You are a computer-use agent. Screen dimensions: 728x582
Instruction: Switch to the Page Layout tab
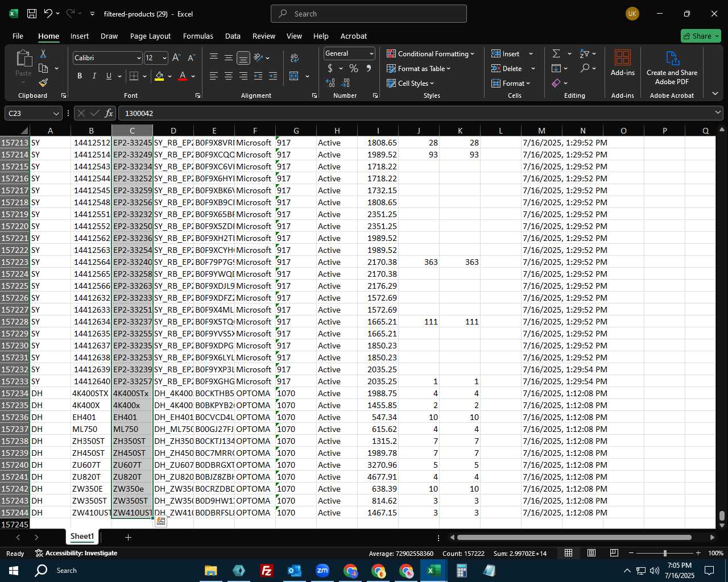tap(150, 36)
